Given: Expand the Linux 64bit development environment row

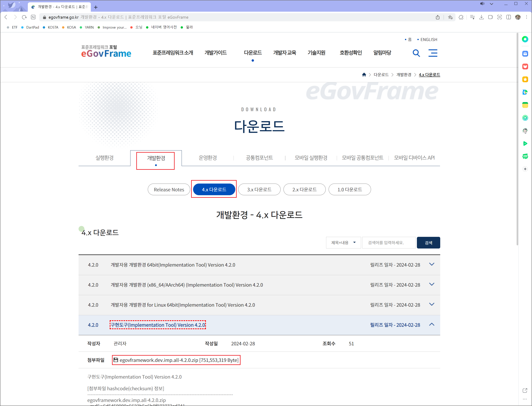Looking at the screenshot, I should (431, 304).
